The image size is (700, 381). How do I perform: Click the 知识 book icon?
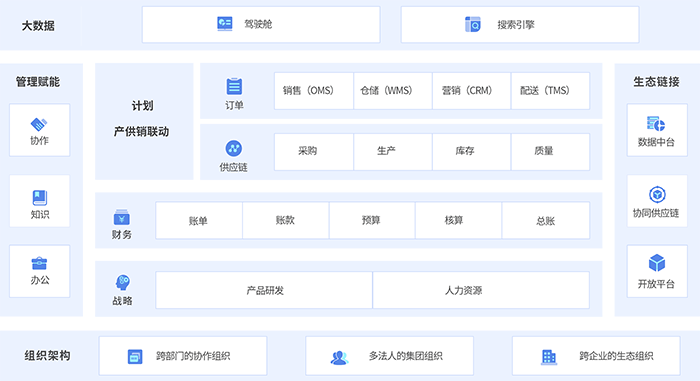click(x=40, y=197)
